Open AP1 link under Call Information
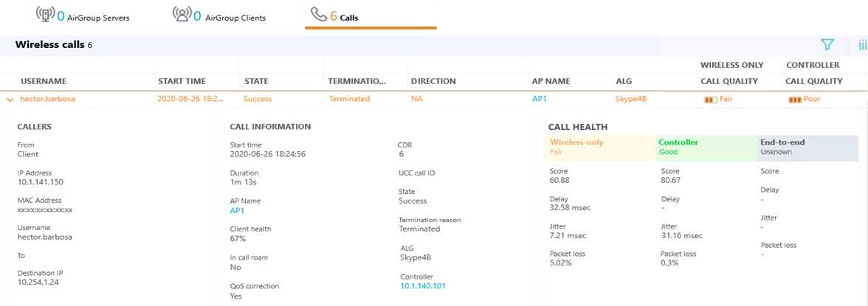Screen dimensions: 868x306 tap(237, 210)
